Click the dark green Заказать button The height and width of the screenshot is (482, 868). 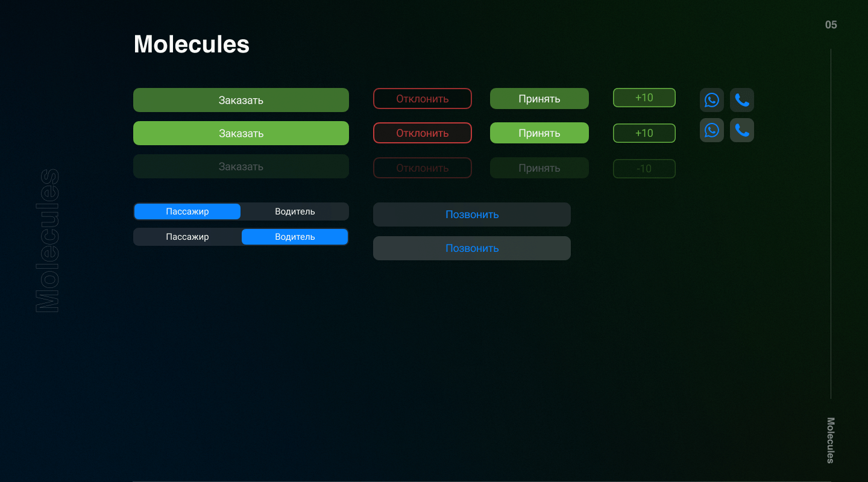coord(241,100)
